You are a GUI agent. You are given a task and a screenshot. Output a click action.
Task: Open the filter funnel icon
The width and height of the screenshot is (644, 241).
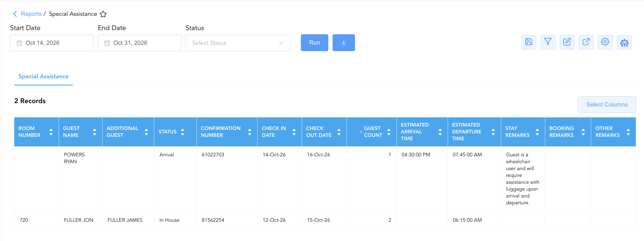(x=548, y=42)
